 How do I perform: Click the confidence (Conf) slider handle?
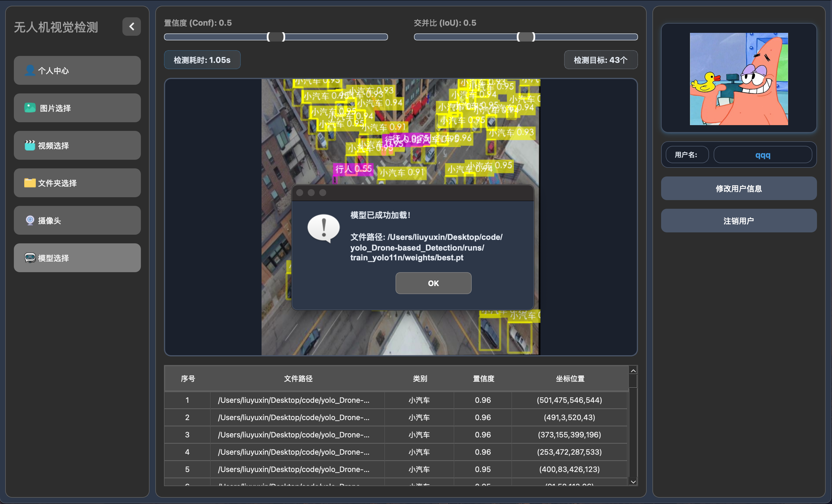[276, 37]
